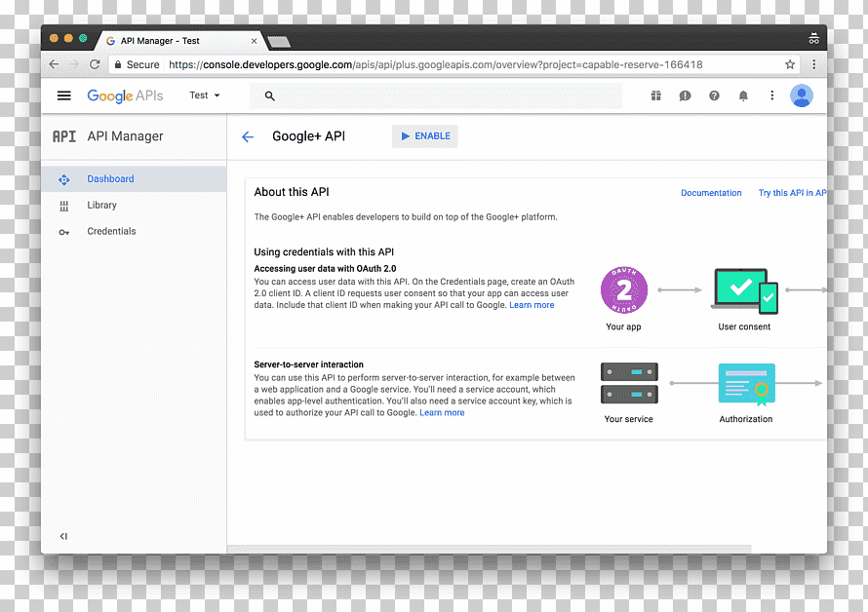Open the user account avatar
The height and width of the screenshot is (612, 868).
point(802,96)
